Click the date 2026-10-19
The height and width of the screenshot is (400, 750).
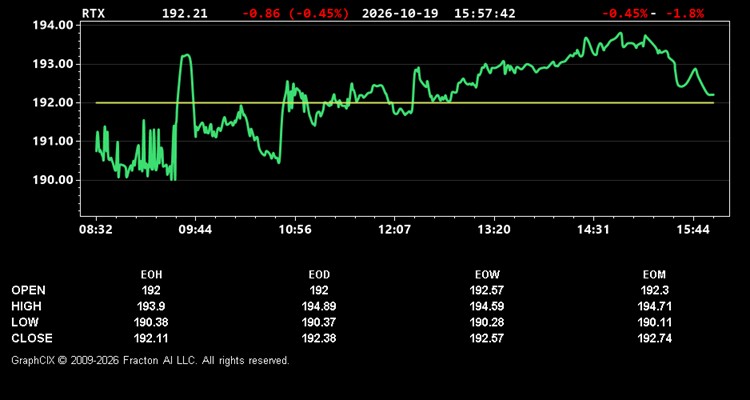tap(400, 13)
